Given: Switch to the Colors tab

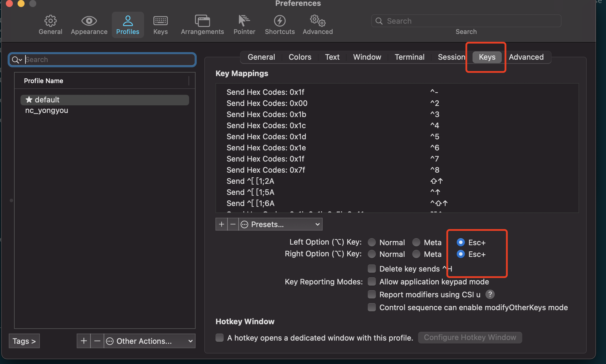Looking at the screenshot, I should 300,57.
